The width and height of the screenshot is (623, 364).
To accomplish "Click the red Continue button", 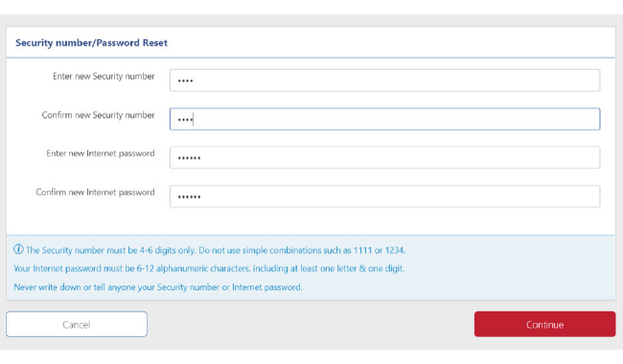I will [544, 325].
